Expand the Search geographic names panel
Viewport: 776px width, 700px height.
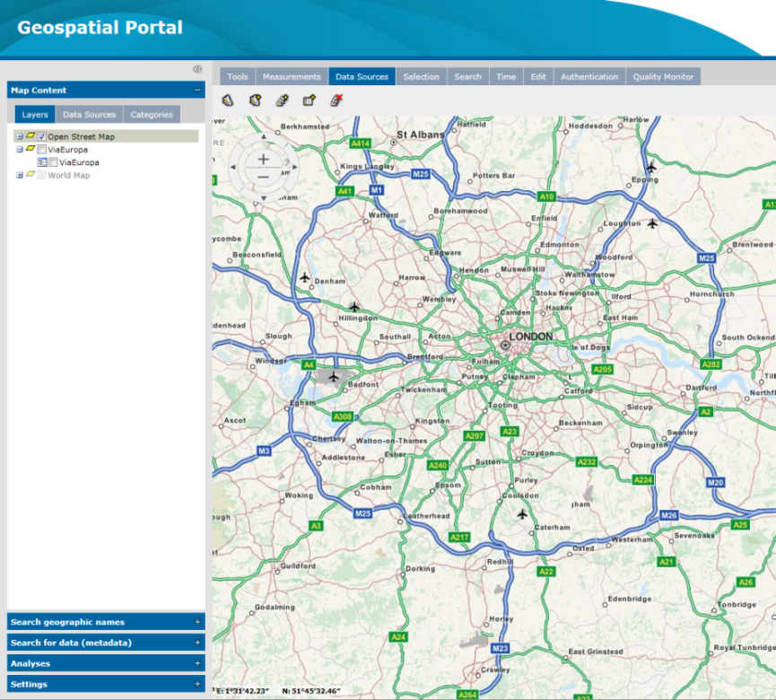(x=196, y=622)
